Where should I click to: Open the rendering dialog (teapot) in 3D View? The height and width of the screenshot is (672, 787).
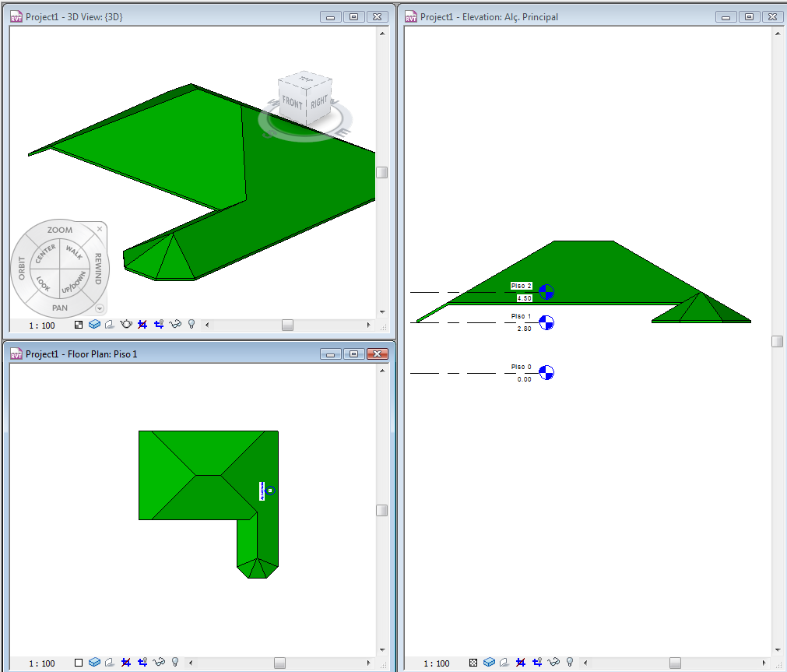tap(126, 325)
